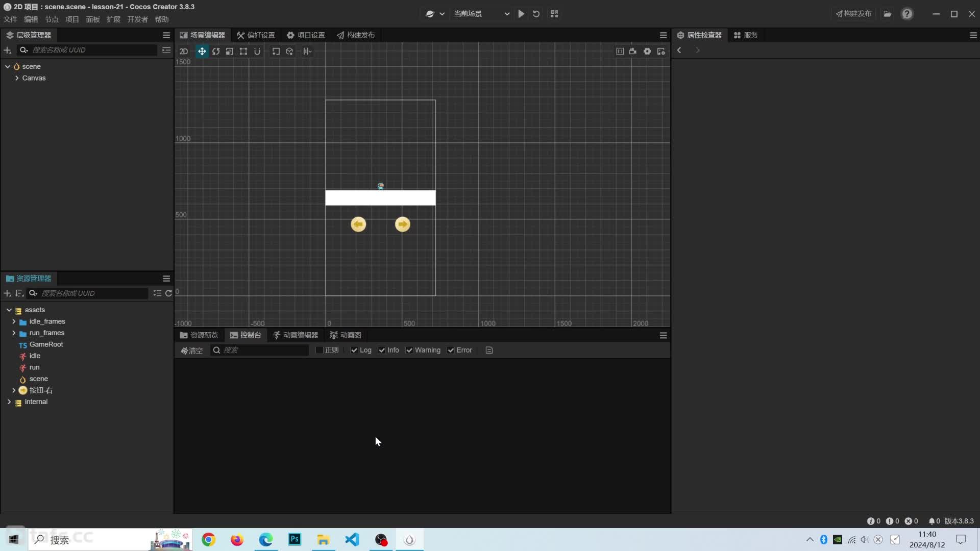Open the 项目 menu

(72, 19)
